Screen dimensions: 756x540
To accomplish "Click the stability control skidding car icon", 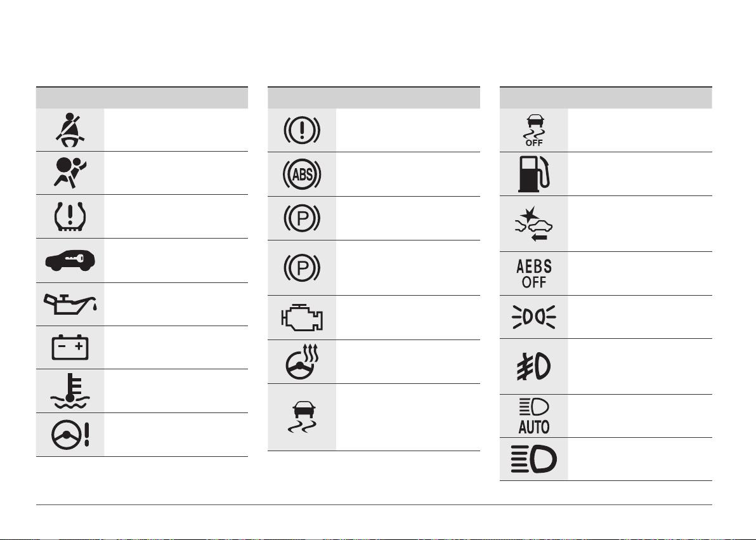I will point(302,417).
